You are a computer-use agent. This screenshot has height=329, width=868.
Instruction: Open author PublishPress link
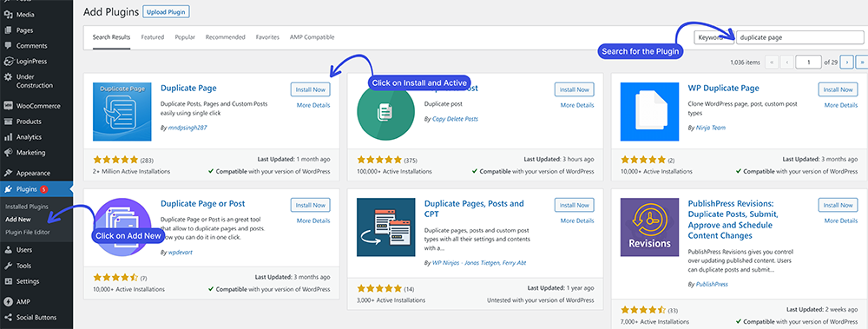click(712, 284)
